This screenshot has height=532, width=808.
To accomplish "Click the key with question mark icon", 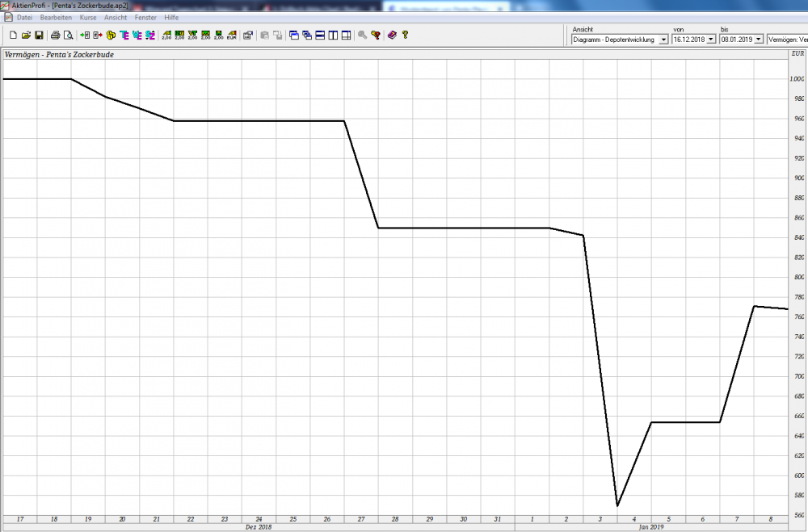I will coord(376,35).
